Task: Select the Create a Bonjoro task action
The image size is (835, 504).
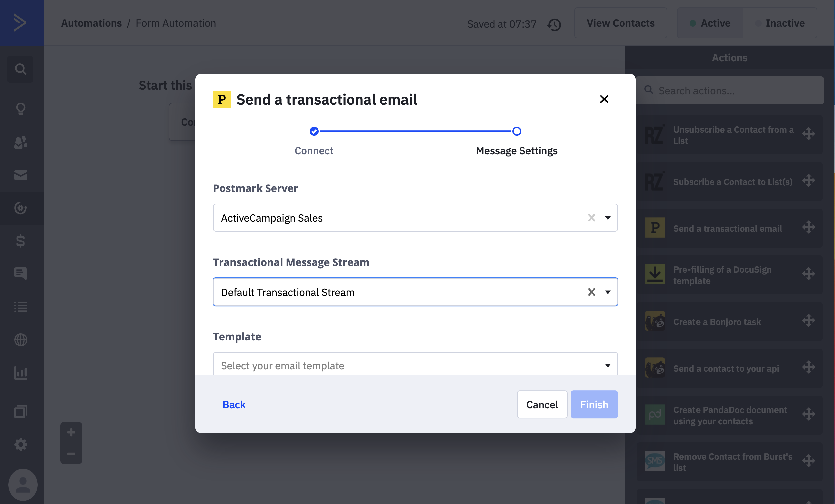Action: (730, 321)
